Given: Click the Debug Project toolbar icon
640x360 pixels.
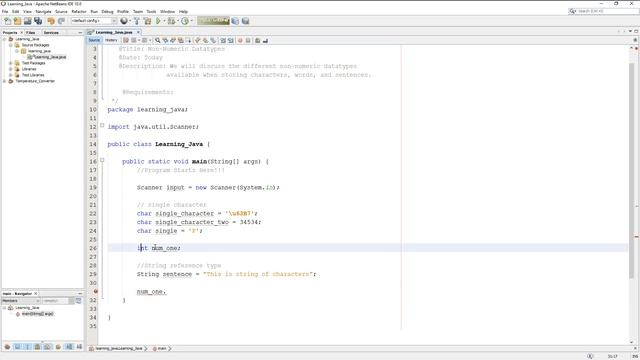Looking at the screenshot, I should pyautogui.click(x=171, y=21).
